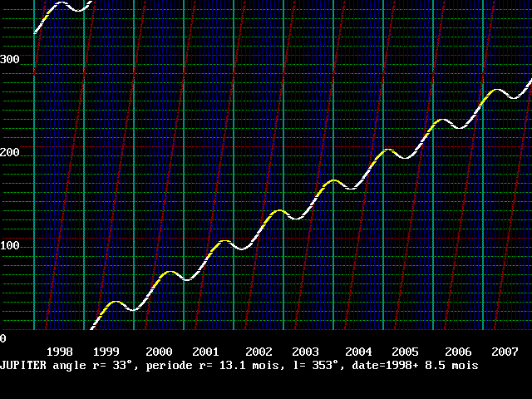Click the 2004 year label
The width and height of the screenshot is (532, 399).
coord(358,352)
